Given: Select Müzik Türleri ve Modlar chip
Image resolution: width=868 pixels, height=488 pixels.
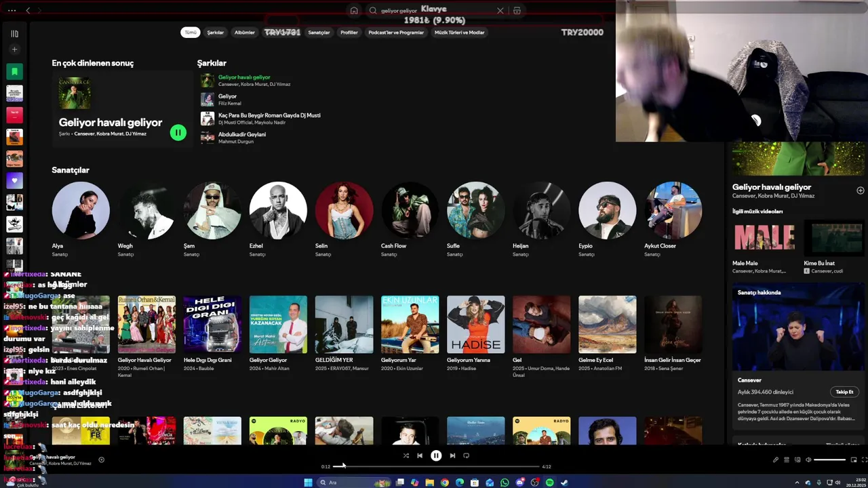Looking at the screenshot, I should [x=460, y=33].
